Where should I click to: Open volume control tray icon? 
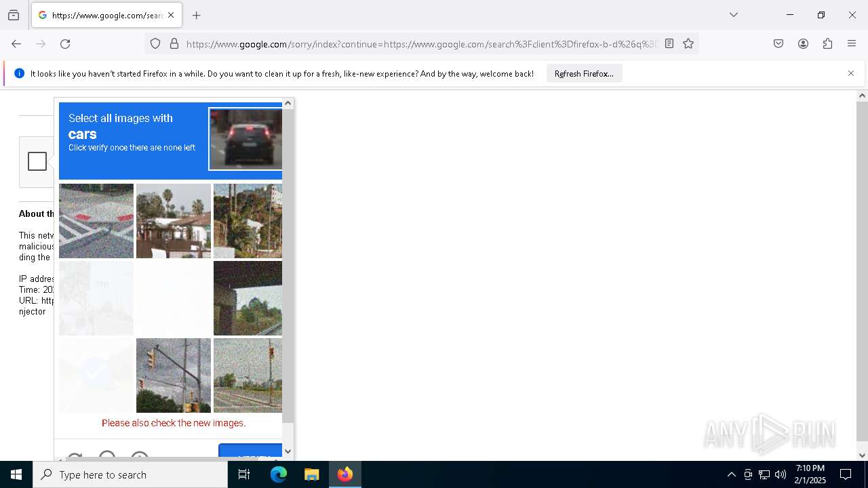781,474
